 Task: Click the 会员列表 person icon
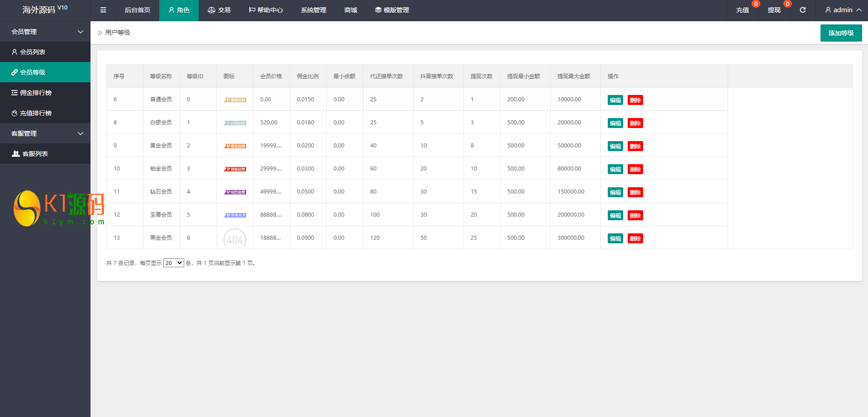click(x=14, y=52)
